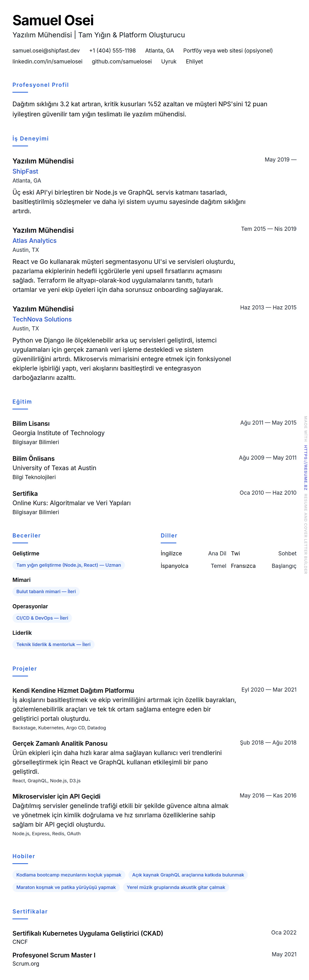309x980 pixels.
Task: Open the linkedin.com/in/samuelosei profile link
Action: [x=47, y=62]
